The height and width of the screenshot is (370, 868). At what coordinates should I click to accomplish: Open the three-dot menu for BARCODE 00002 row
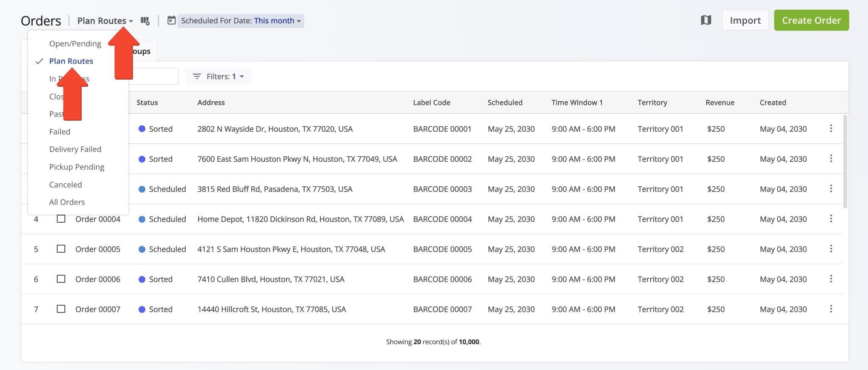[x=831, y=158]
